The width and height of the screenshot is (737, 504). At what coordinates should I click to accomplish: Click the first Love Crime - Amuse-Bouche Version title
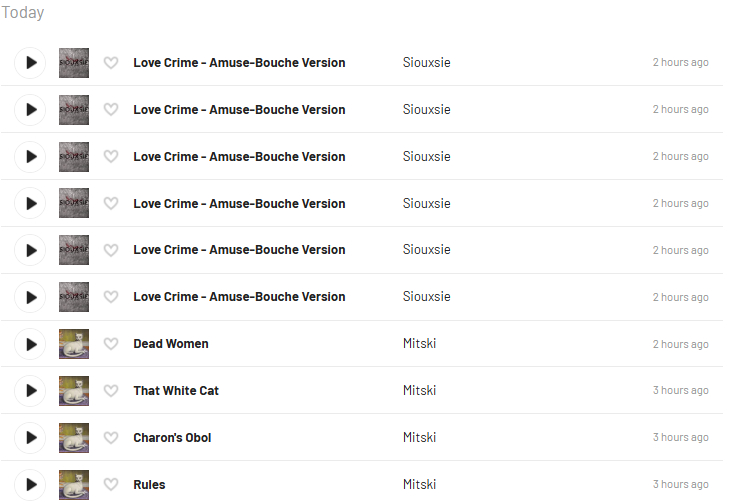pos(239,63)
